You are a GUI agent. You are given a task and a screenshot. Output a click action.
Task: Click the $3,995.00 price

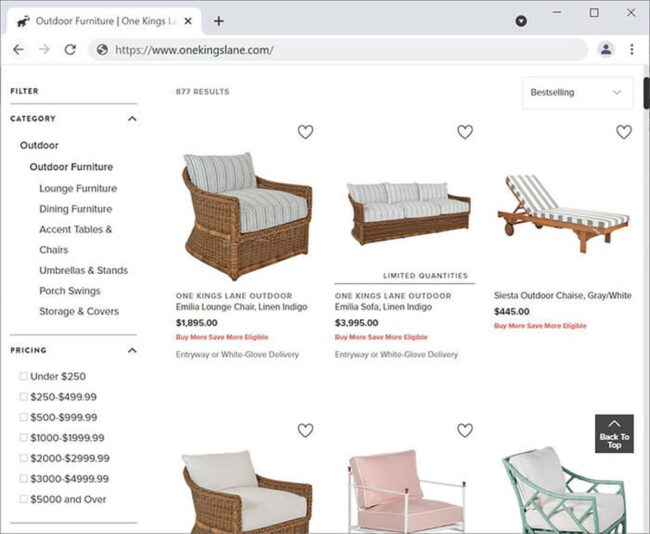point(357,323)
